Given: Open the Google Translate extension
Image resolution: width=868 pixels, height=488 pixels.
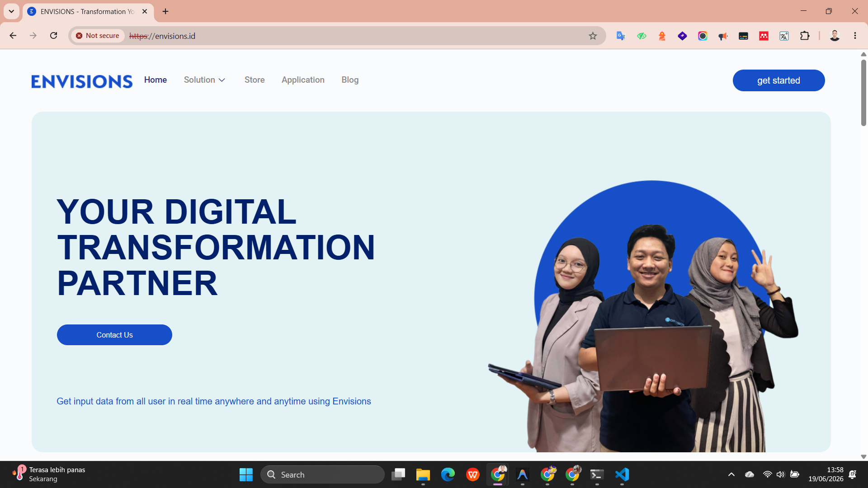Looking at the screenshot, I should (x=621, y=36).
